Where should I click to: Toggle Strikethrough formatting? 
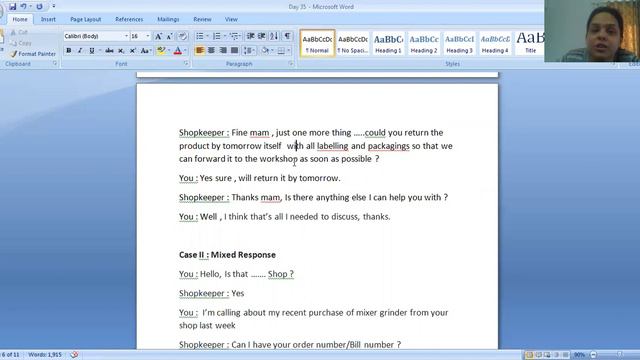(x=109, y=51)
